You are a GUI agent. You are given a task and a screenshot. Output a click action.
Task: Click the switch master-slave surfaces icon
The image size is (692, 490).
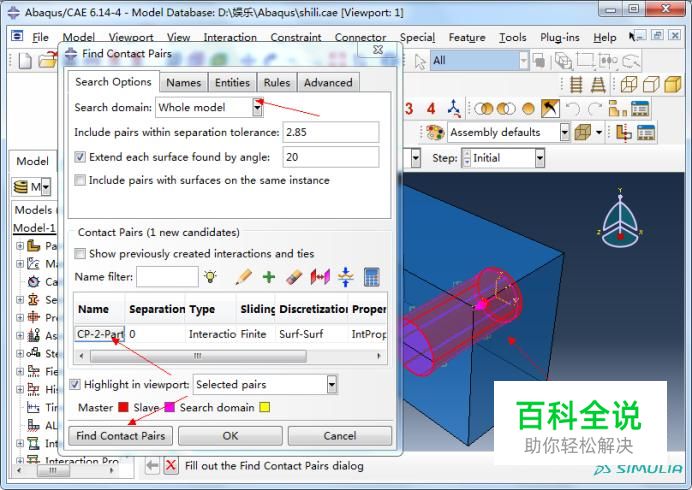pyautogui.click(x=320, y=277)
